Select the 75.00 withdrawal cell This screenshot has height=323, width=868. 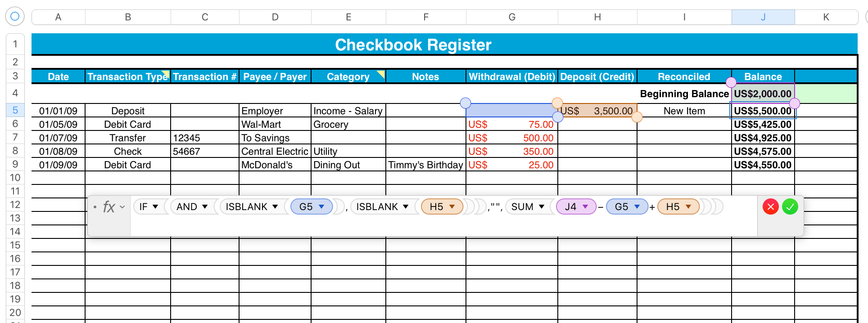pos(512,124)
